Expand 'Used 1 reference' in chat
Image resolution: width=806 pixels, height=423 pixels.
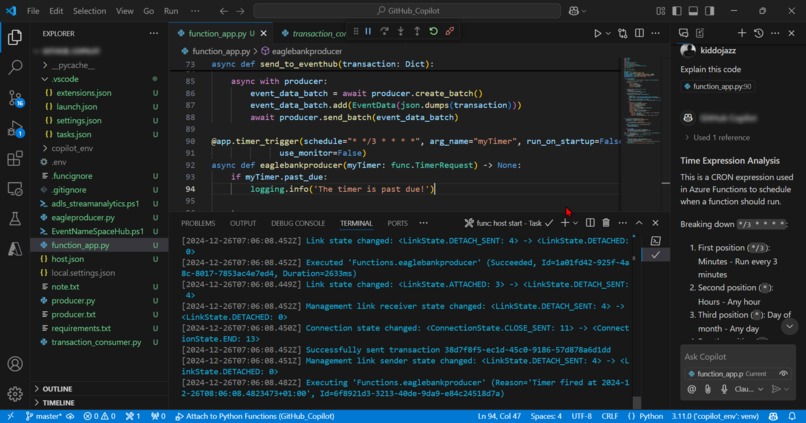717,138
